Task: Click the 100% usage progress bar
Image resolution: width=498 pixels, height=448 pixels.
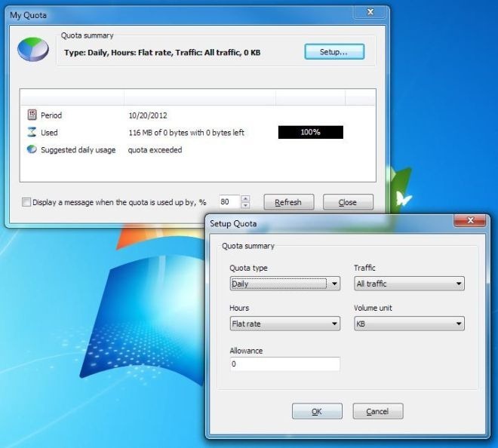Action: click(x=311, y=132)
